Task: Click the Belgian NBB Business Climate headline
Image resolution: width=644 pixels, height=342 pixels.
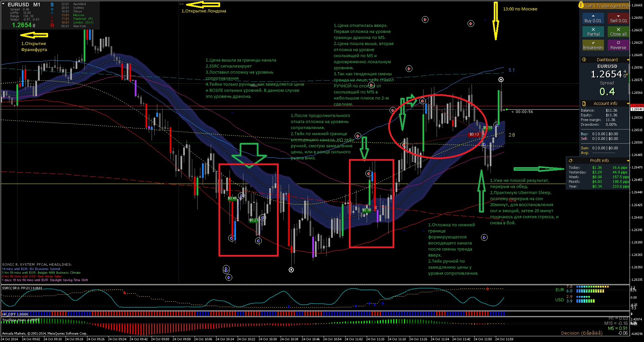Action: [41, 273]
